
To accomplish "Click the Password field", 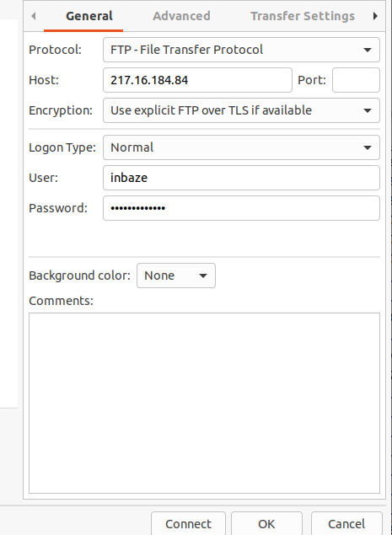I will [241, 208].
